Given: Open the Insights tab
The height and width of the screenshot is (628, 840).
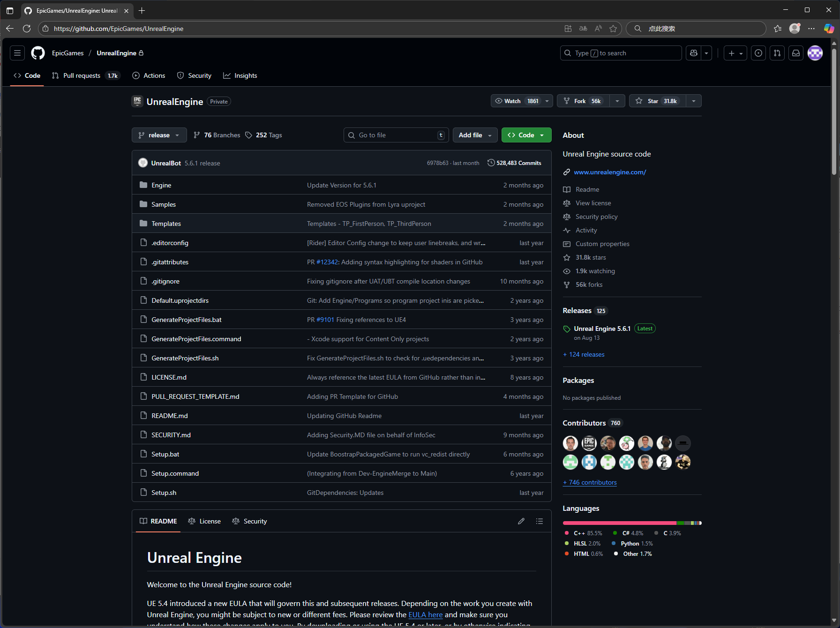Looking at the screenshot, I should tap(240, 75).
